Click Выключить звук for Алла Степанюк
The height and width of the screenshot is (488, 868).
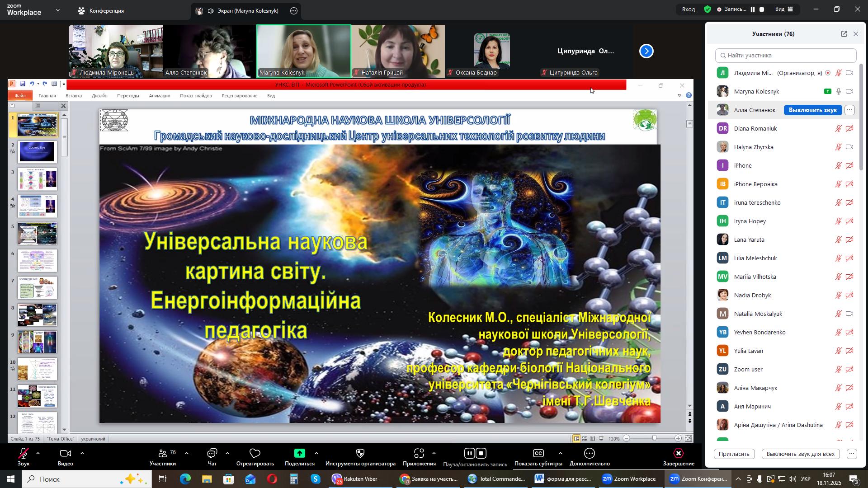point(812,110)
